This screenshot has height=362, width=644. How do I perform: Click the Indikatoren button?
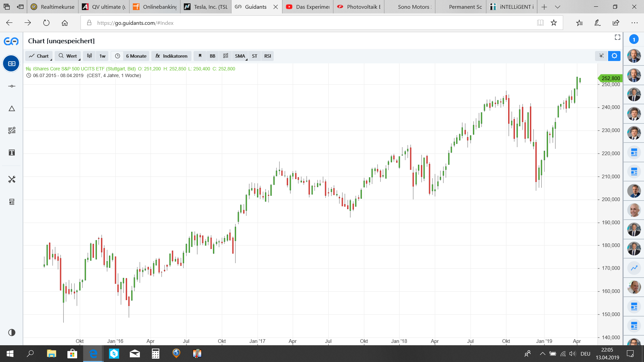tap(171, 56)
